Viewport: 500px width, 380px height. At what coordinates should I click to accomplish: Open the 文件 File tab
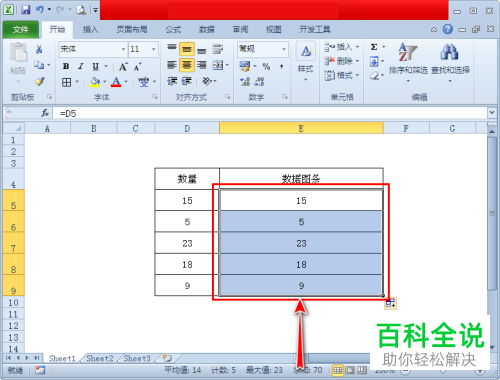tap(21, 30)
